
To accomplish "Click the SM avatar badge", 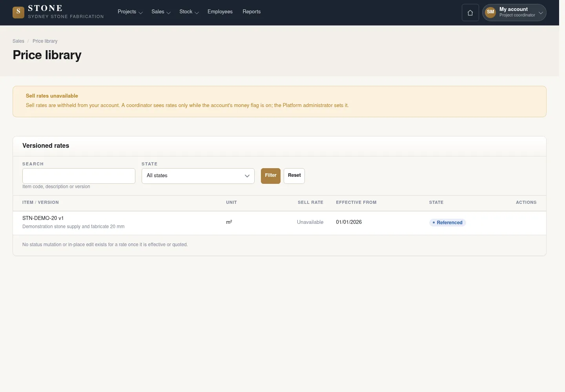I will pyautogui.click(x=490, y=12).
